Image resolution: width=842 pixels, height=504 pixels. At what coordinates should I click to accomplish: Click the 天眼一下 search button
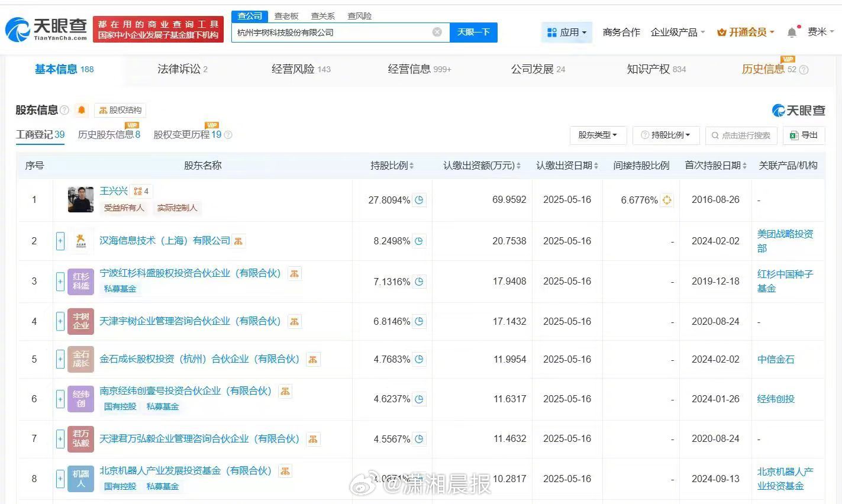click(x=473, y=32)
